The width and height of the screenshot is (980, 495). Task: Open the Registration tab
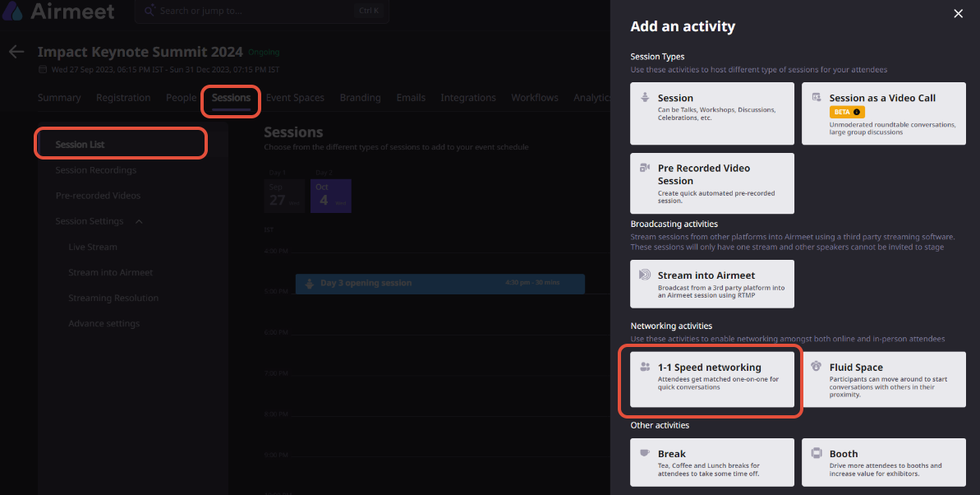[123, 98]
